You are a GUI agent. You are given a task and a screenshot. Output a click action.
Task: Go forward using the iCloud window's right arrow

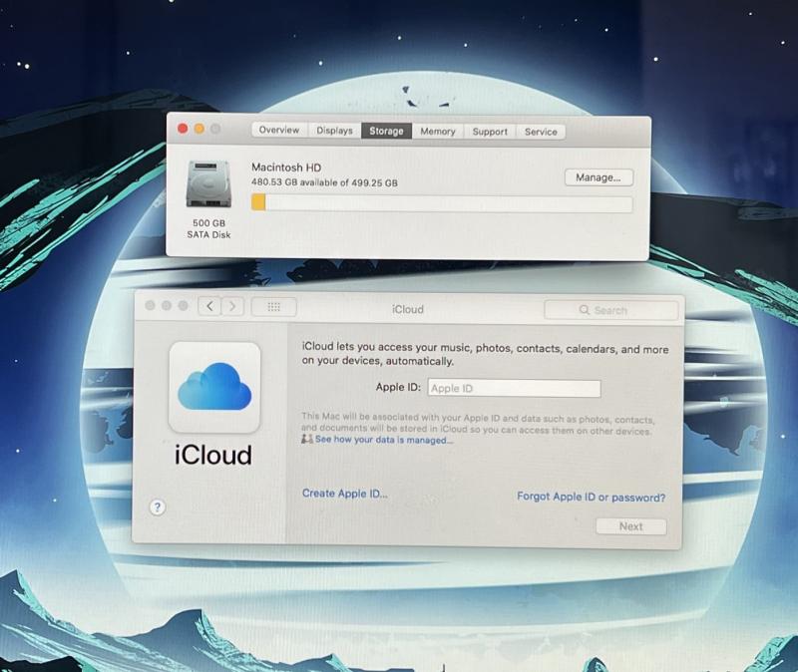tap(232, 306)
